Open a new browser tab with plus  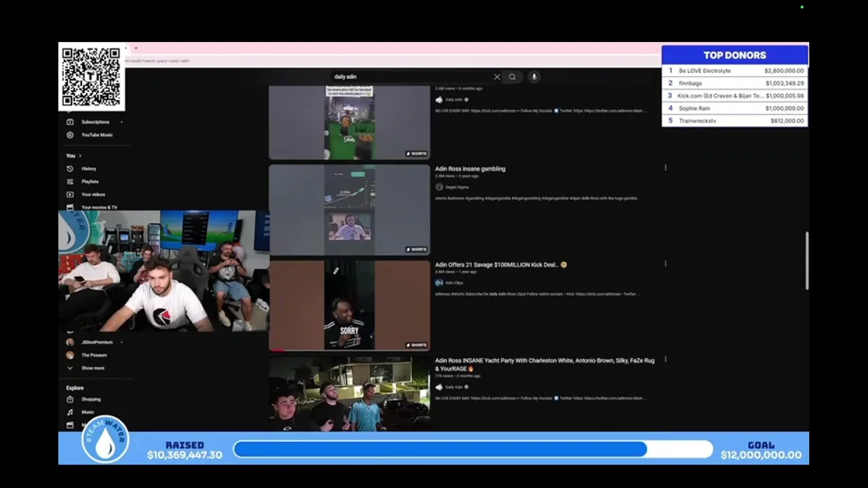136,48
